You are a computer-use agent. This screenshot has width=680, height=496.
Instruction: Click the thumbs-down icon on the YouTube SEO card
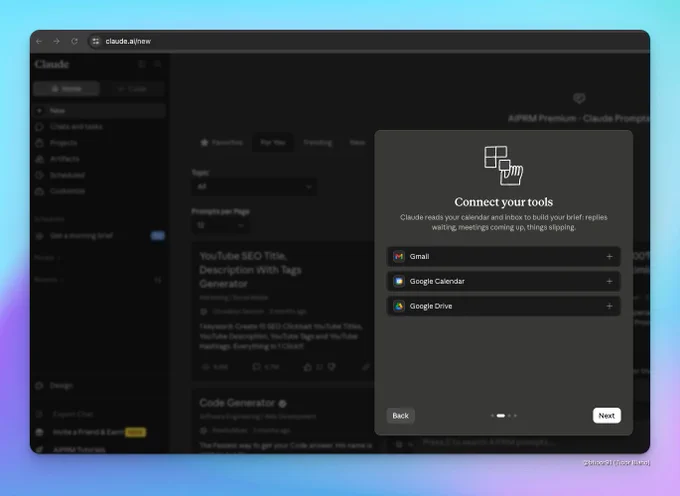[332, 367]
